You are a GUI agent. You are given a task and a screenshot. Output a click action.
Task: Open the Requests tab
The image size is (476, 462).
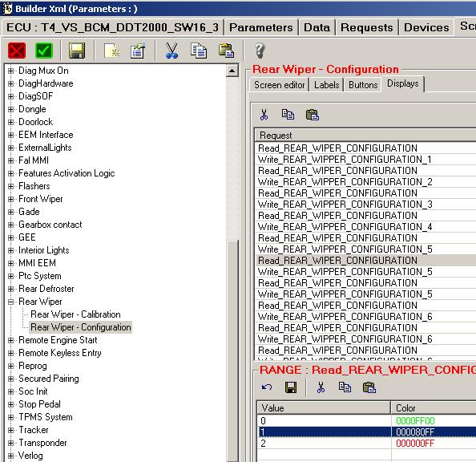(x=367, y=27)
